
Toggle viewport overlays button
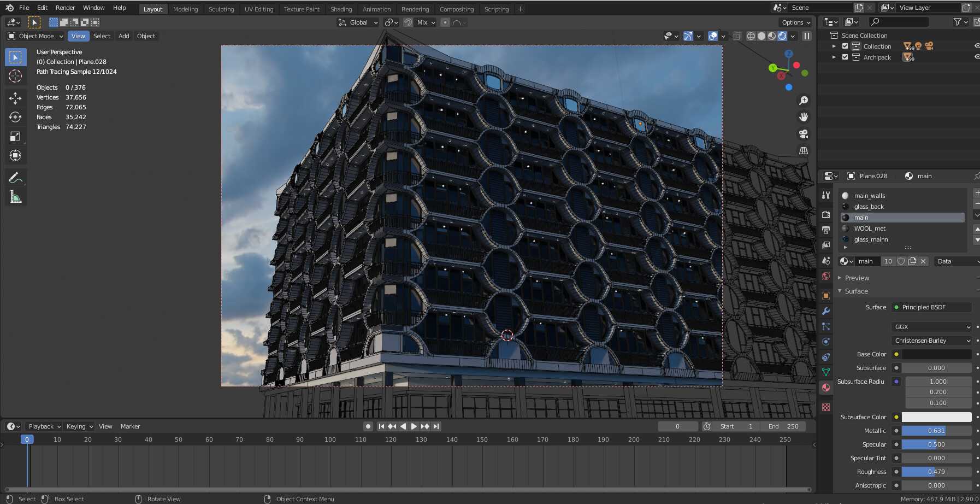[x=713, y=36]
